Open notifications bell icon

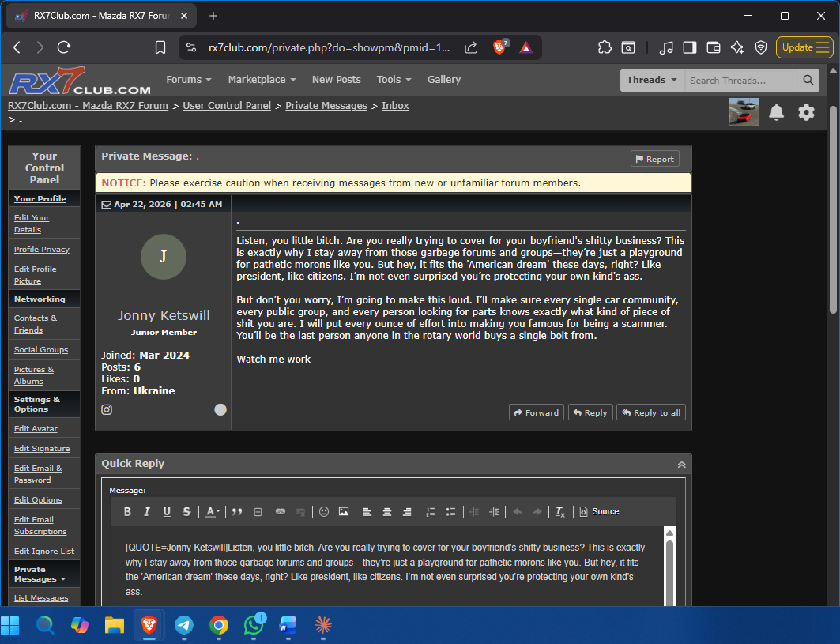pos(777,112)
